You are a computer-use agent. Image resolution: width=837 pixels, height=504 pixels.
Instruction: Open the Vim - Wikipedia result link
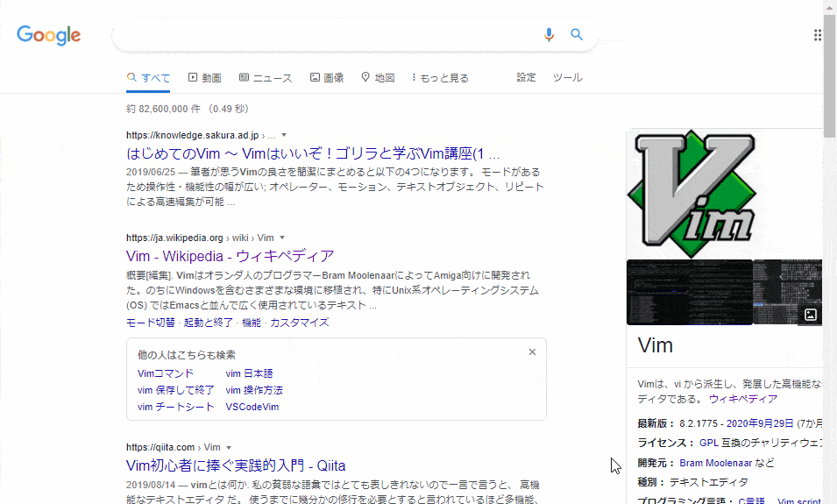231,256
